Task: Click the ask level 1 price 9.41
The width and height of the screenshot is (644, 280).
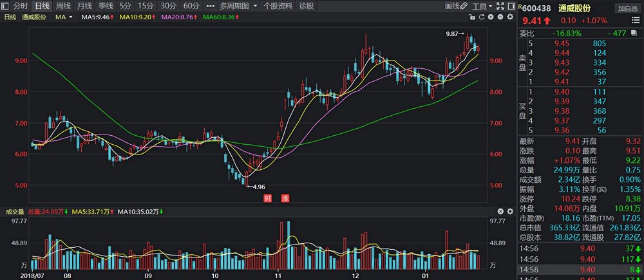Action: [562, 82]
